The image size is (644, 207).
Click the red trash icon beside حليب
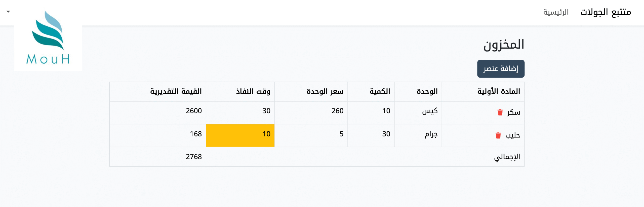pos(498,135)
